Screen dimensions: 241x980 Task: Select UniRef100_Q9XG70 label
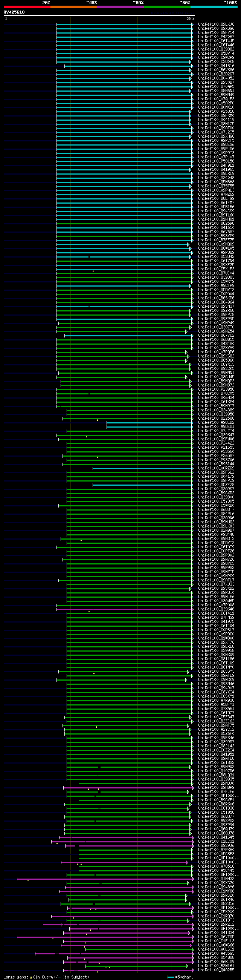click(x=216, y=883)
